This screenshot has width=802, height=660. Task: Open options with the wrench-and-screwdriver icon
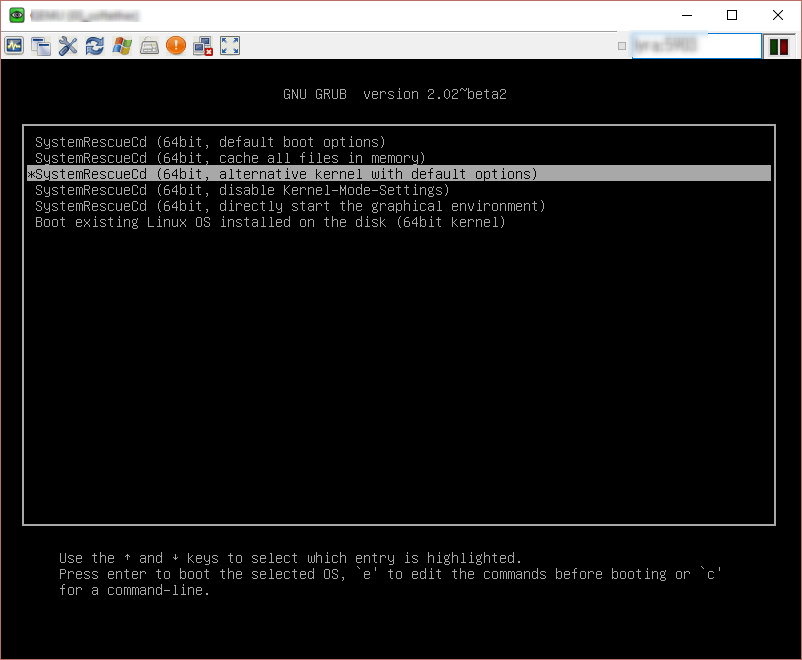click(68, 45)
